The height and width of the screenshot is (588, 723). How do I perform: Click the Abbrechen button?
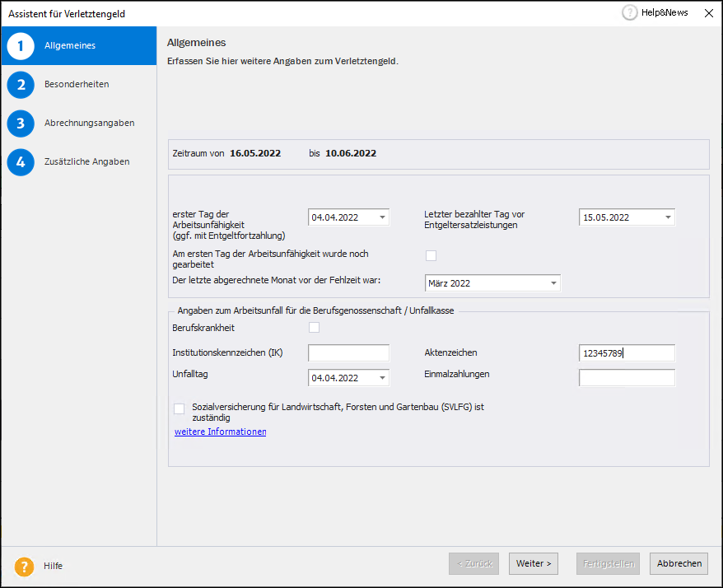point(679,563)
